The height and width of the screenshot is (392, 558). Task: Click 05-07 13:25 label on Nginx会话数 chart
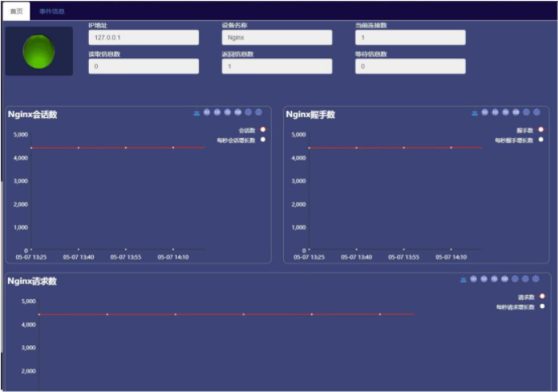[31, 257]
